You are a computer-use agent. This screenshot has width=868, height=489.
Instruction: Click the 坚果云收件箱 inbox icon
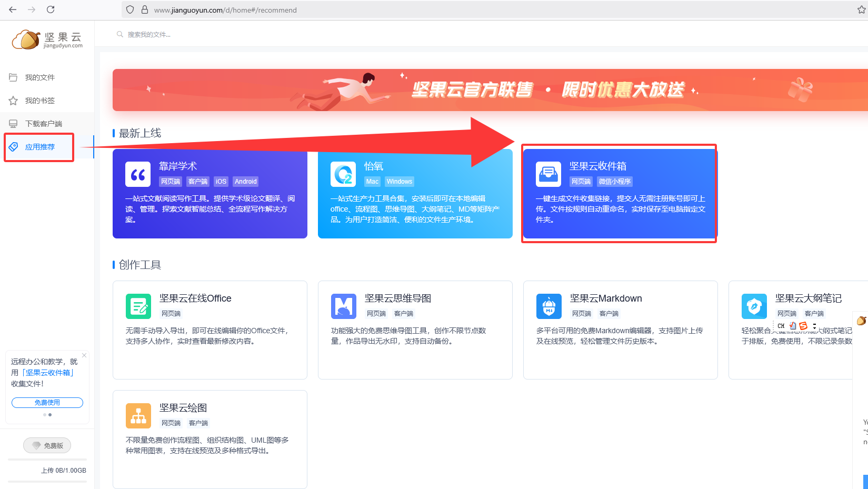[548, 174]
